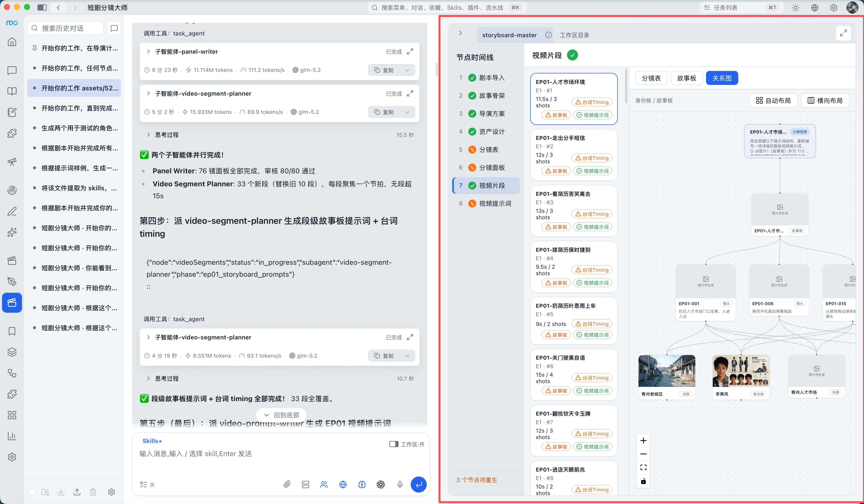Open the theme brightness sun icon
Image resolution: width=864 pixels, height=504 pixels.
796,7
